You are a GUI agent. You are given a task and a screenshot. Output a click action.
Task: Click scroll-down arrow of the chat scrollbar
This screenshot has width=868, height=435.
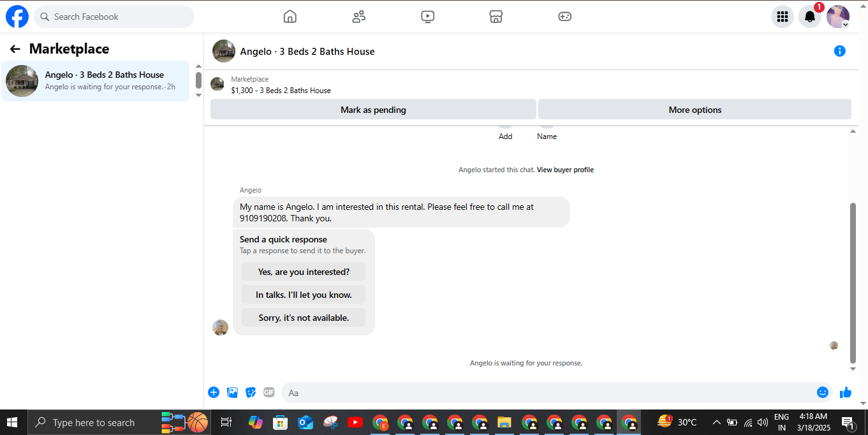(x=853, y=369)
